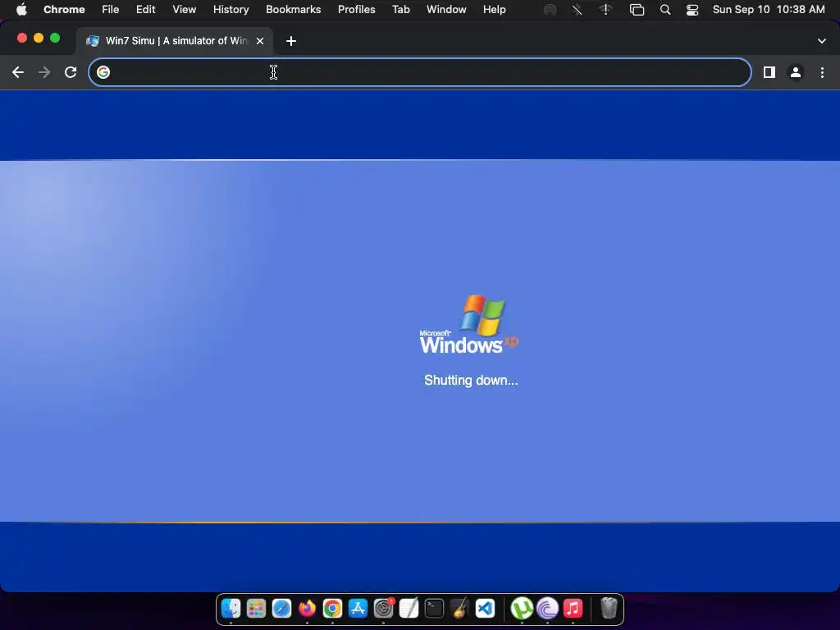Open Spotlight search in the menu bar
Screen dimensions: 840x630
[x=665, y=10]
